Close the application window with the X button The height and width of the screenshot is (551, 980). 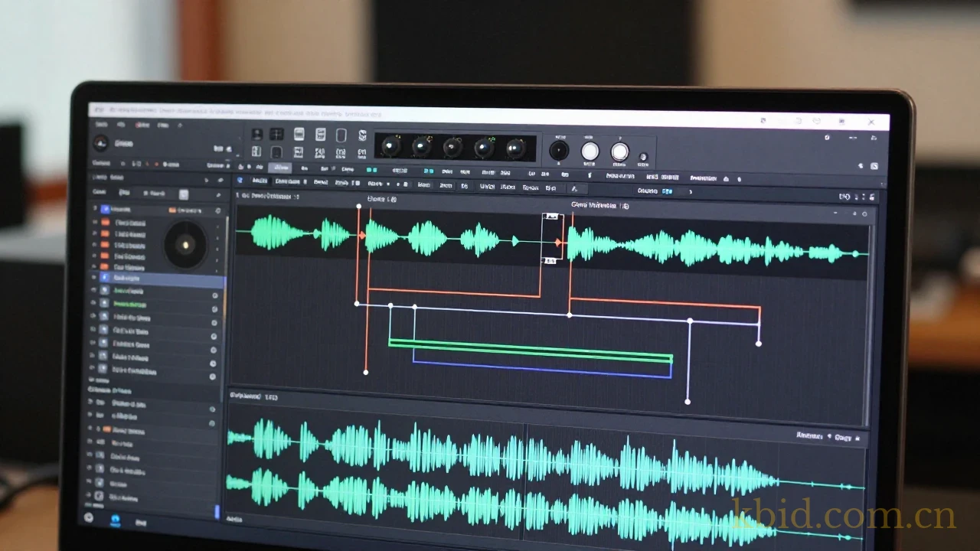(871, 122)
